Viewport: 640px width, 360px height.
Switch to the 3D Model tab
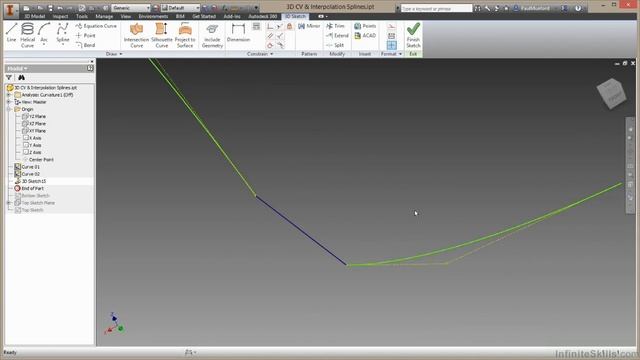pos(35,16)
